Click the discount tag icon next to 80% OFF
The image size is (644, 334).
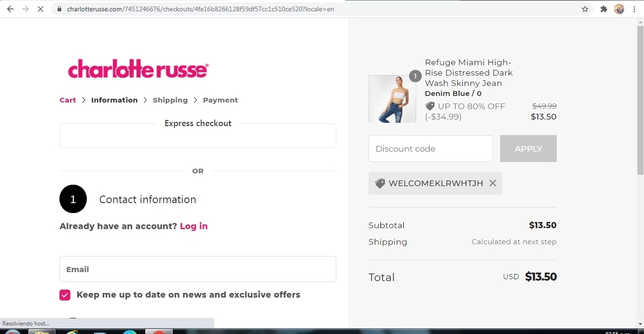coord(430,106)
